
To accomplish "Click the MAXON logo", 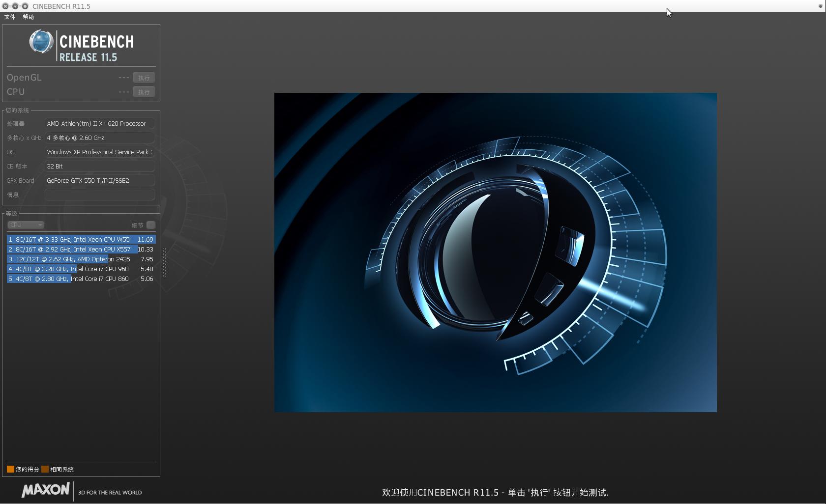I will tap(46, 490).
